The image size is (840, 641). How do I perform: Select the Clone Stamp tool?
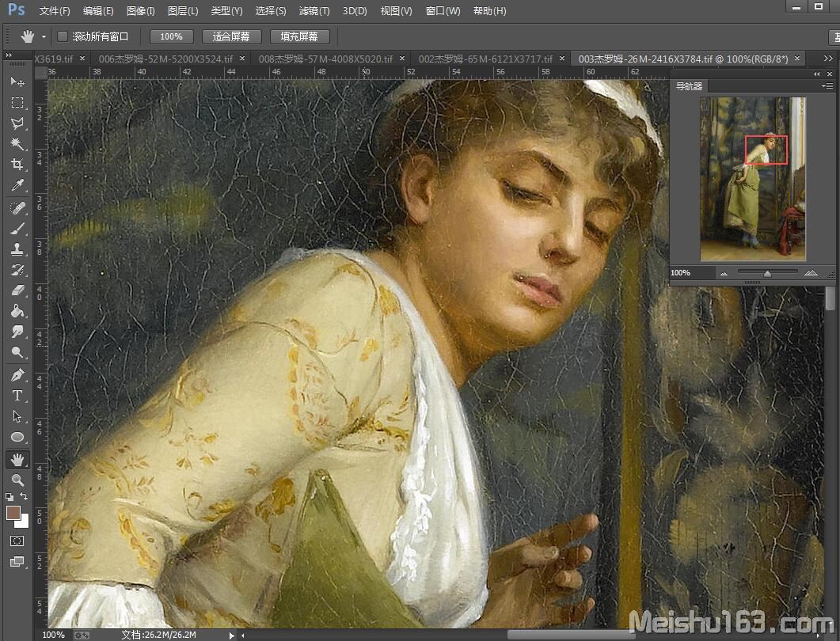(17, 249)
